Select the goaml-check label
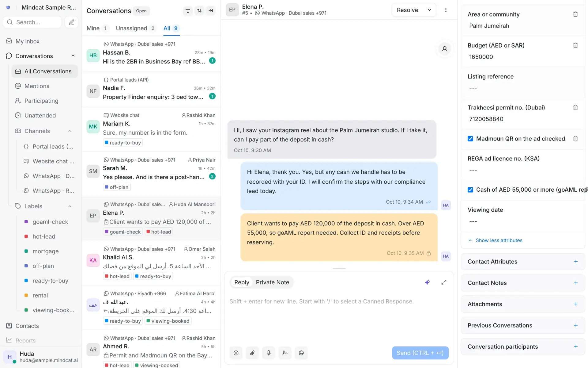 [50, 222]
